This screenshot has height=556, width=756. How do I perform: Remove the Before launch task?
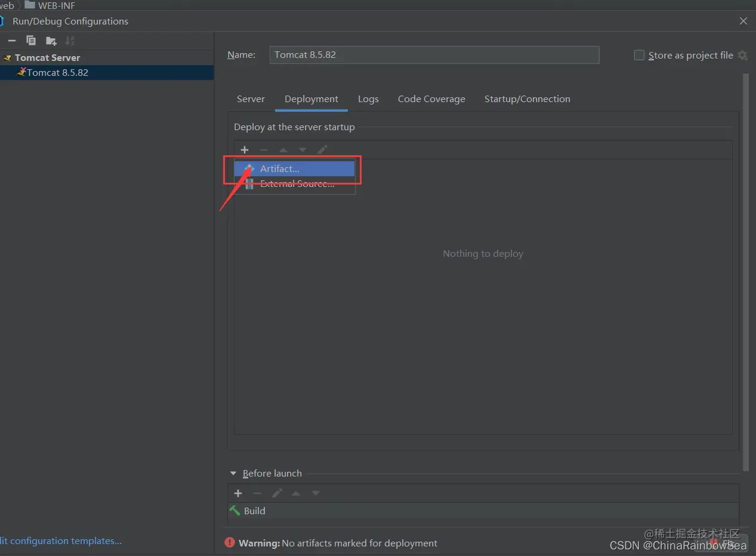(257, 493)
